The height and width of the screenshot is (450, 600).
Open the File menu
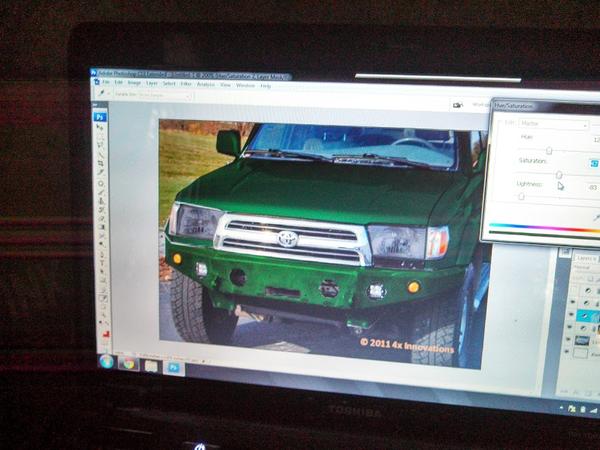click(x=106, y=82)
